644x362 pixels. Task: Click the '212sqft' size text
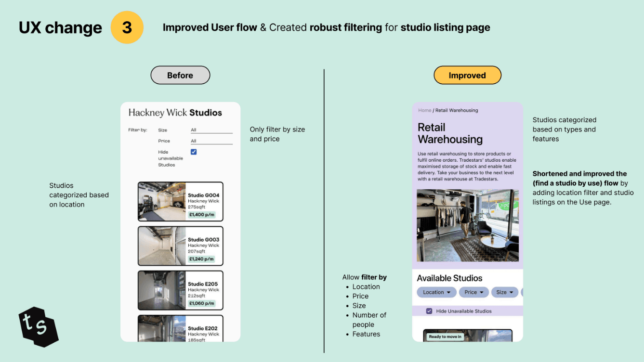[197, 296]
